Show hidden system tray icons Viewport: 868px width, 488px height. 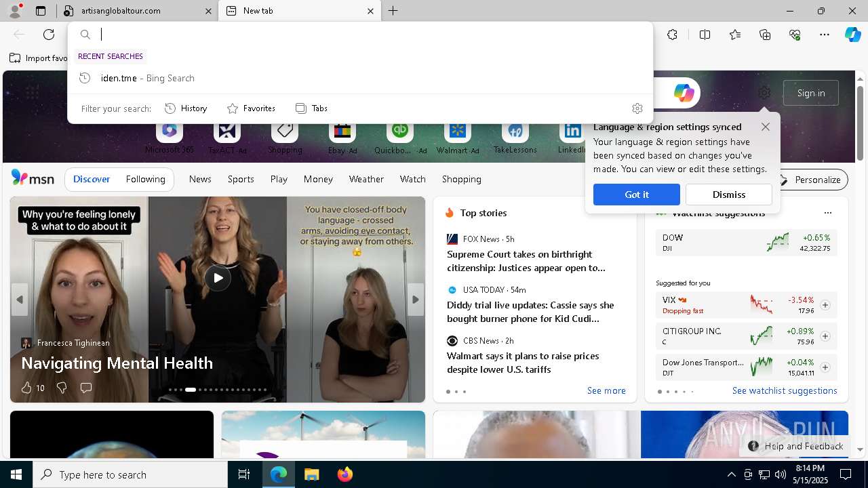tap(731, 474)
